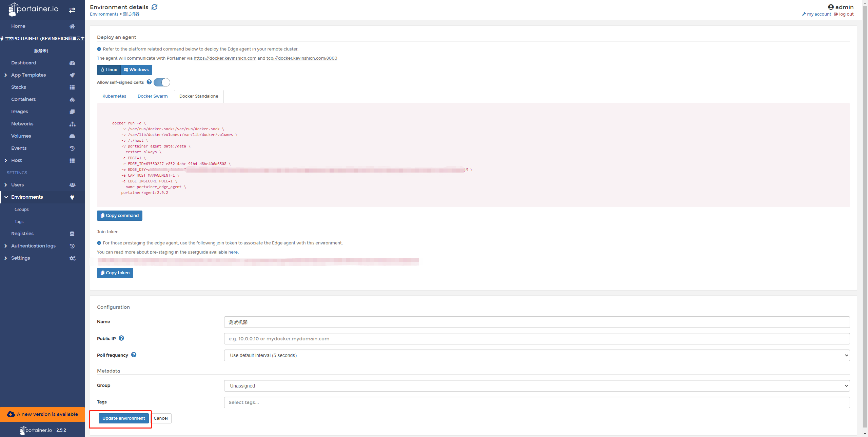Click the Environments plug icon
The image size is (868, 437).
point(72,197)
